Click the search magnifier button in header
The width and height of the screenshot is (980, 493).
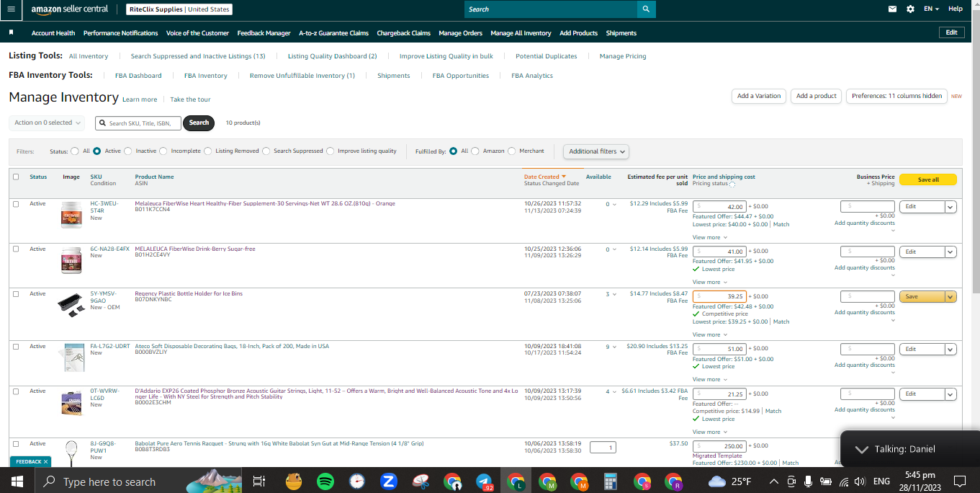click(x=647, y=9)
